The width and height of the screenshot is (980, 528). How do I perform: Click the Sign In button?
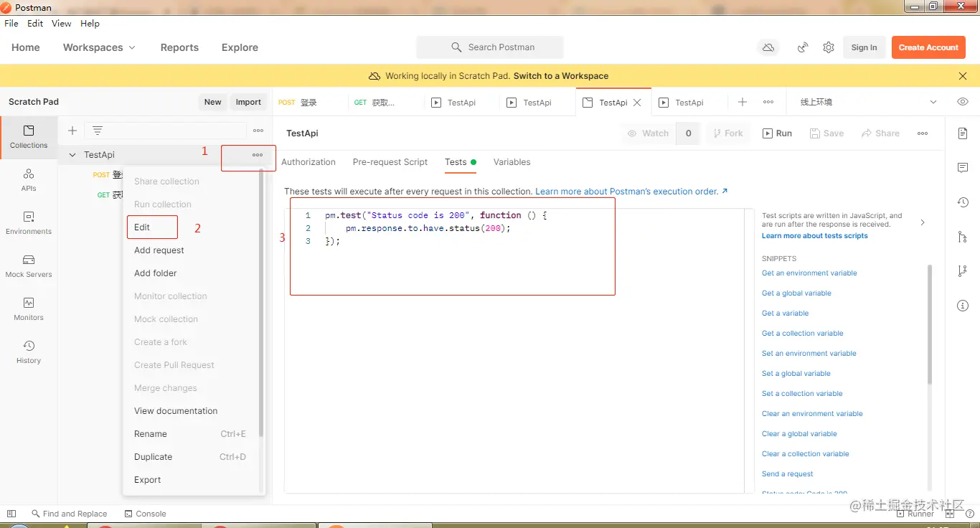pos(864,47)
